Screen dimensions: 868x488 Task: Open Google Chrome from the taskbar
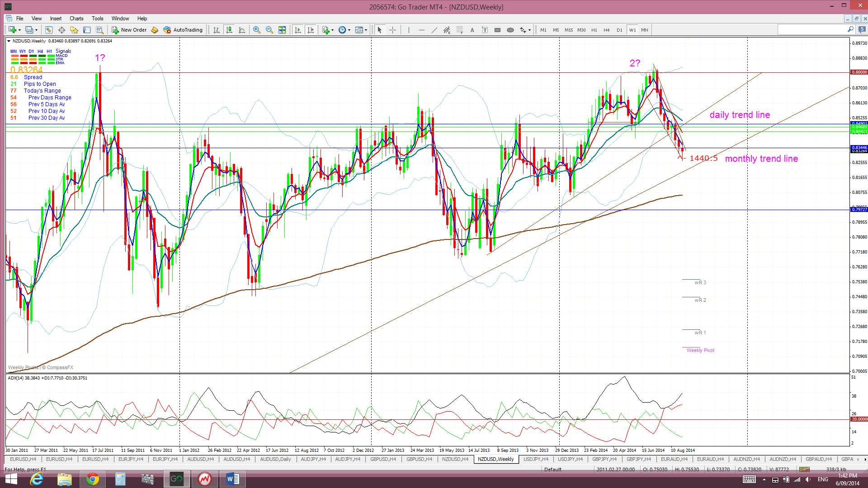(x=93, y=479)
